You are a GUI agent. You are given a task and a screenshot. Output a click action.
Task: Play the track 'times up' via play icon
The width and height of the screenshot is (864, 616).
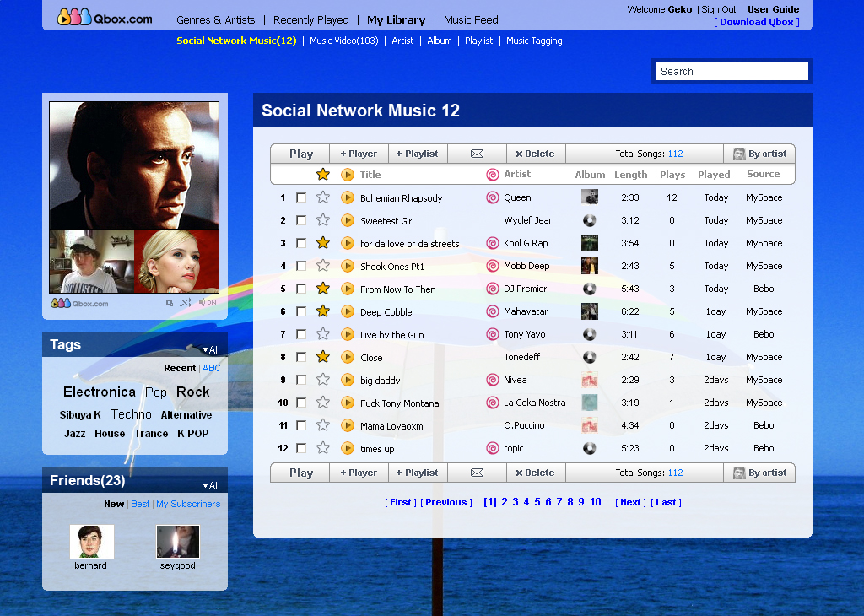point(347,448)
